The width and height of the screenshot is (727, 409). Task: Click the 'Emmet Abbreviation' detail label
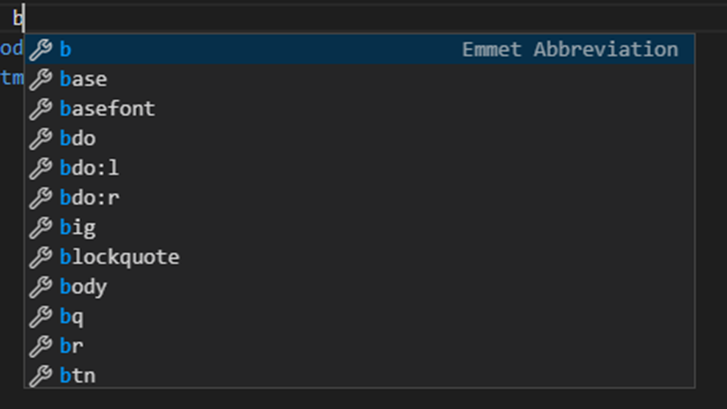tap(570, 49)
